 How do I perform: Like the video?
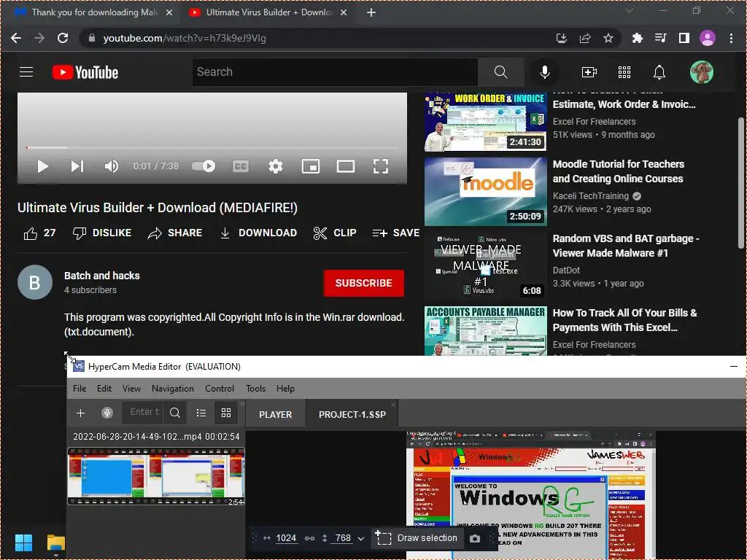[39, 233]
